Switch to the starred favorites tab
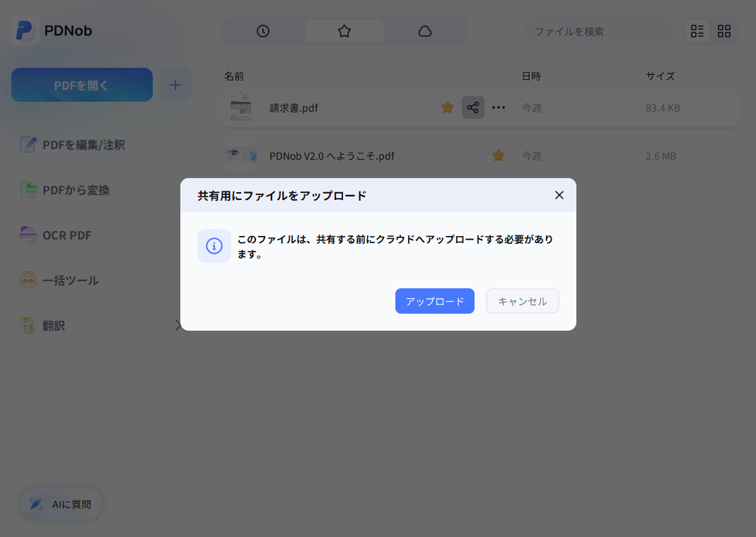756x537 pixels. tap(344, 31)
